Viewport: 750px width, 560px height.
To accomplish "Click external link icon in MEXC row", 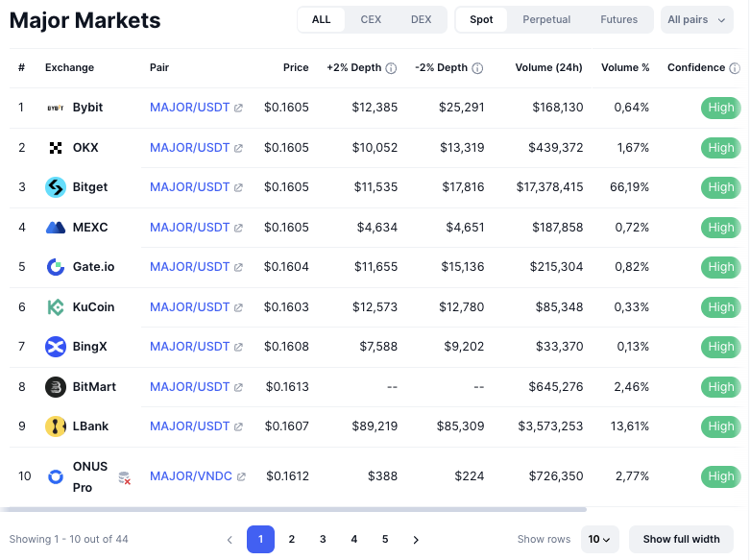I will click(238, 228).
